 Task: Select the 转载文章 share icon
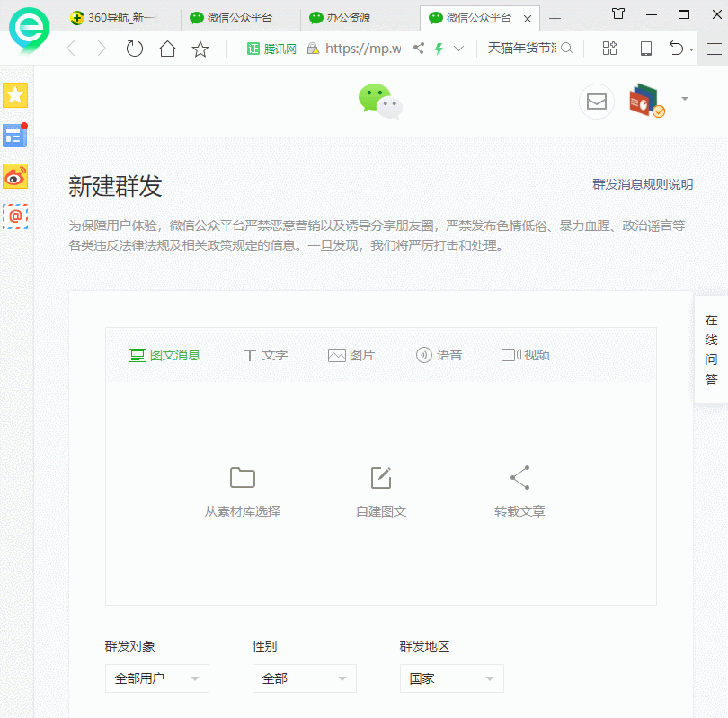click(x=519, y=478)
